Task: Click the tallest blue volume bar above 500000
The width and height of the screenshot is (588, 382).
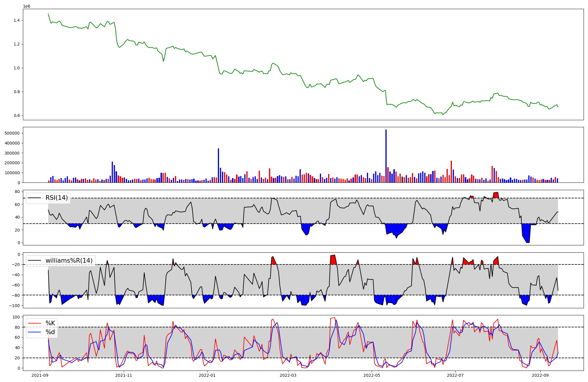Action: (x=386, y=156)
